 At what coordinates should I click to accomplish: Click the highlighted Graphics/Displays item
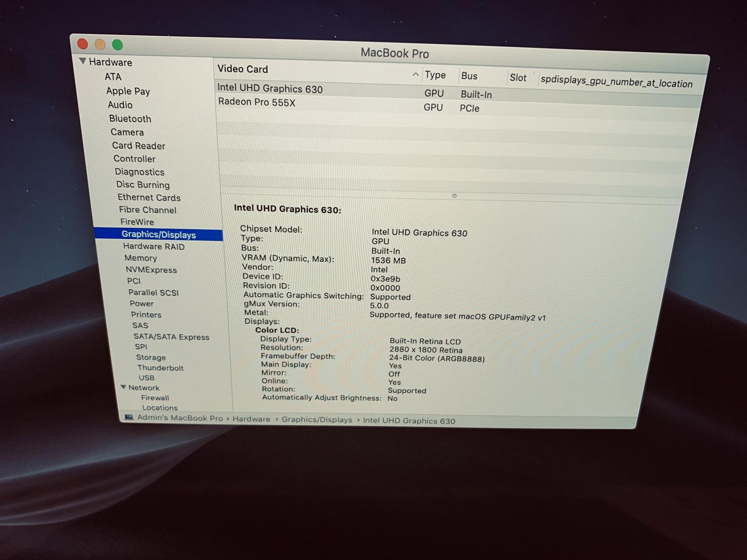159,234
